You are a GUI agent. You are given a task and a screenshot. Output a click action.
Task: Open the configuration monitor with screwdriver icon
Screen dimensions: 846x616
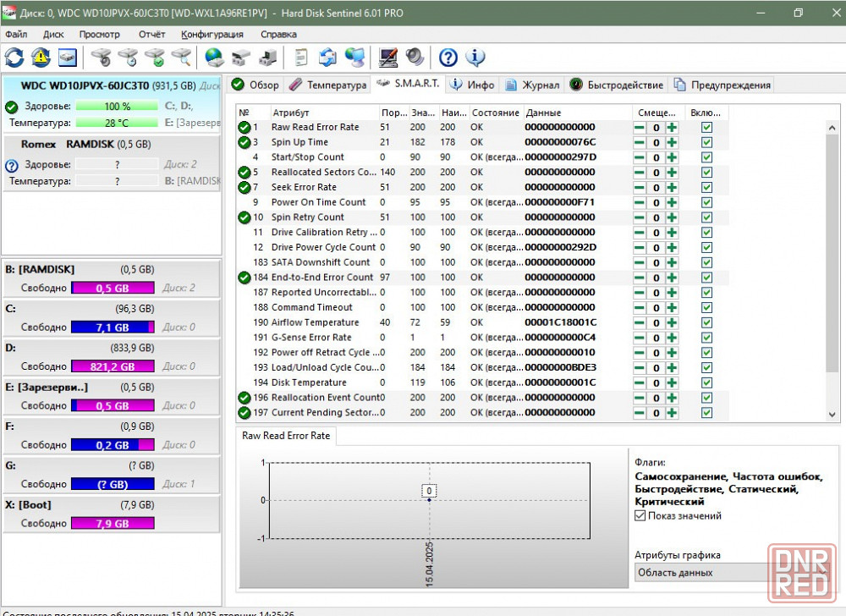(388, 58)
